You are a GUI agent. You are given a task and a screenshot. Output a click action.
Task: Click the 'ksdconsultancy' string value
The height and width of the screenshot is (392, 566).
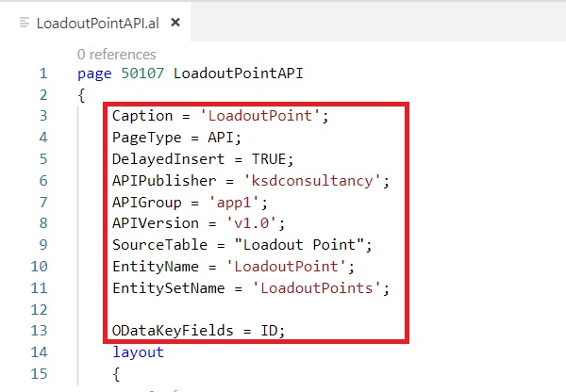[x=314, y=181]
